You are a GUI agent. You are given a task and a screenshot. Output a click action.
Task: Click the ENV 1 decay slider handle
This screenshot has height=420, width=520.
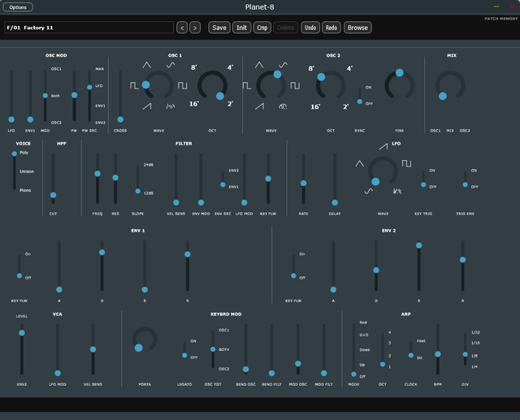tap(102, 253)
